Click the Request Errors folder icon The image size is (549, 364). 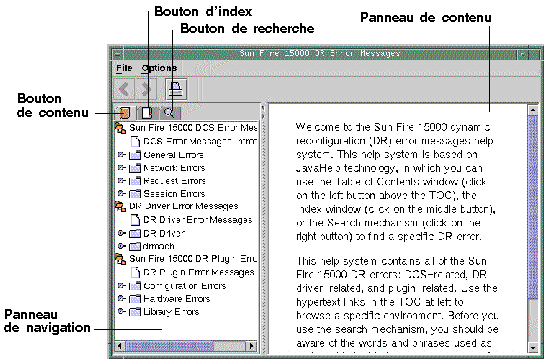[135, 181]
